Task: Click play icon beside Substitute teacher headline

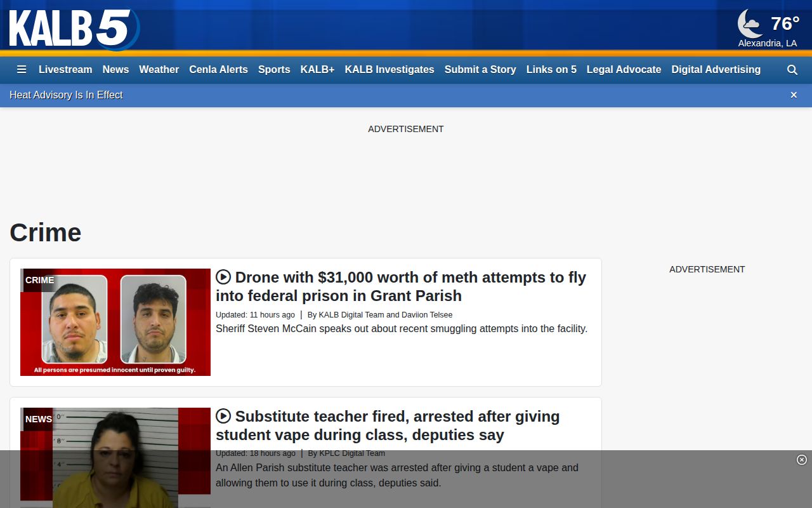Action: (223, 416)
